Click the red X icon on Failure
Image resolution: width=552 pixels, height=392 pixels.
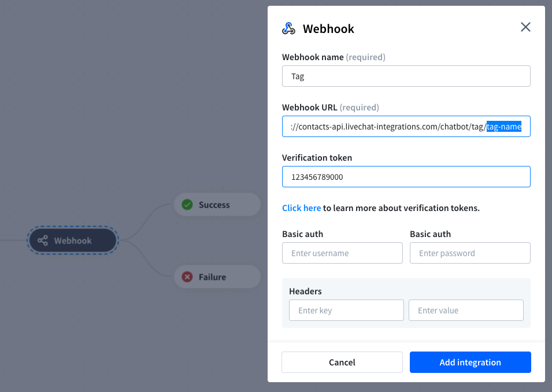[x=187, y=277]
